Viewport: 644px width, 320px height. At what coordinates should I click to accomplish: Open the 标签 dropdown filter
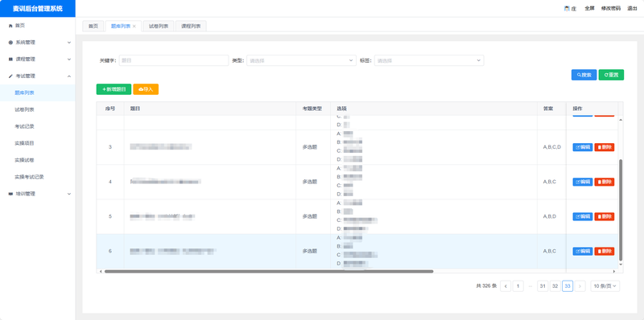pos(429,60)
